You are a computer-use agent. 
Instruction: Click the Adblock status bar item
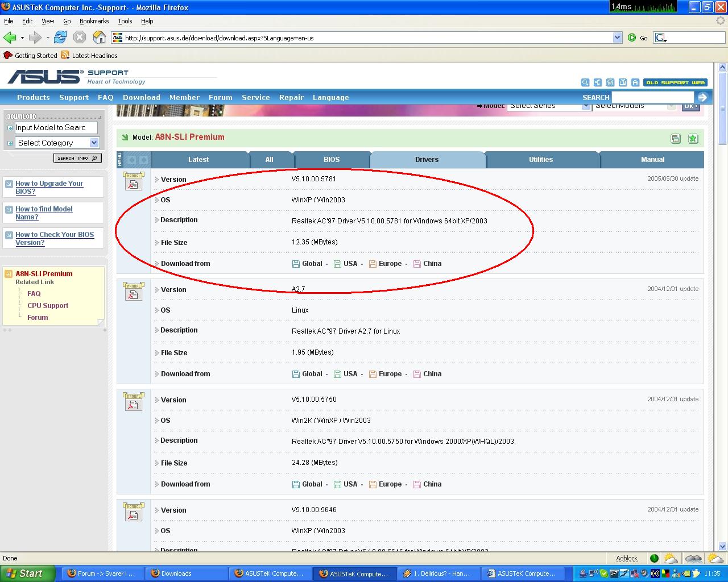coord(627,558)
